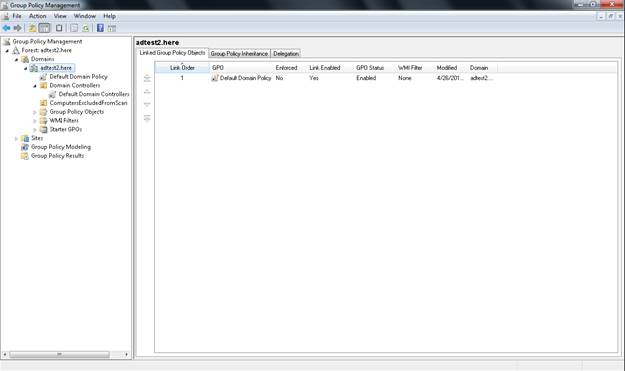625x371 pixels.
Task: Select the Linked Group Policy Objects tab
Action: [x=172, y=53]
